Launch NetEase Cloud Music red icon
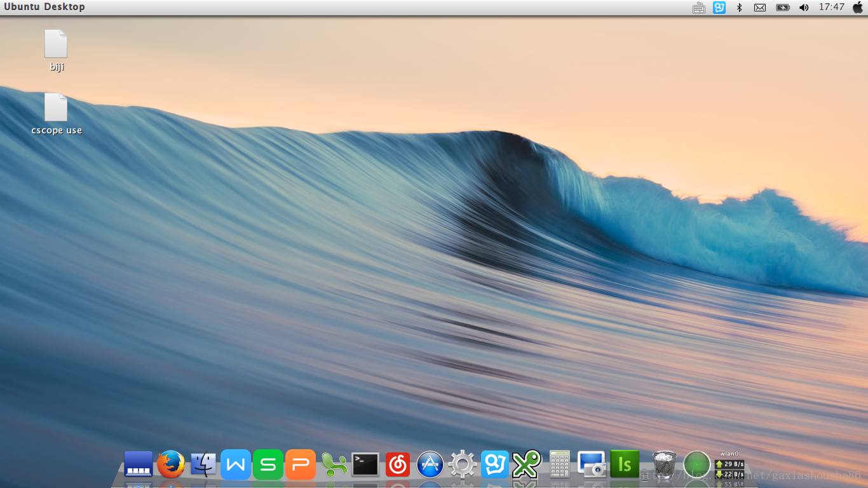The height and width of the screenshot is (488, 868). coord(398,464)
